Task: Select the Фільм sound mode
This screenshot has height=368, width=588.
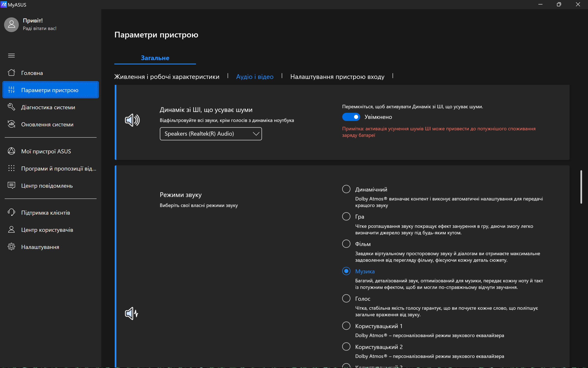Action: (346, 244)
